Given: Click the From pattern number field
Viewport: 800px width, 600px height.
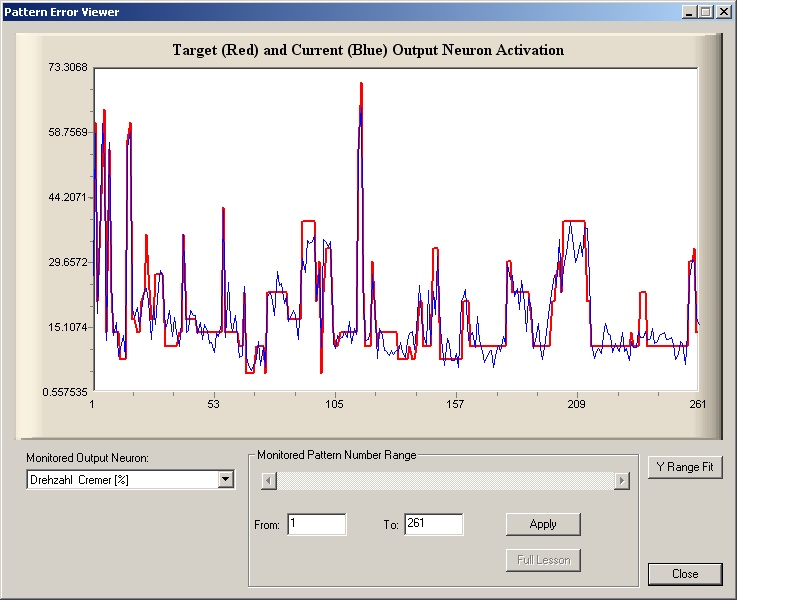Looking at the screenshot, I should pos(316,524).
